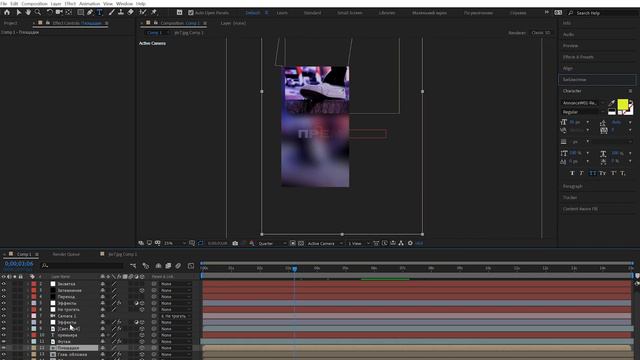
Task: Select the Zoom magnifier tool
Action: pyautogui.click(x=38, y=13)
